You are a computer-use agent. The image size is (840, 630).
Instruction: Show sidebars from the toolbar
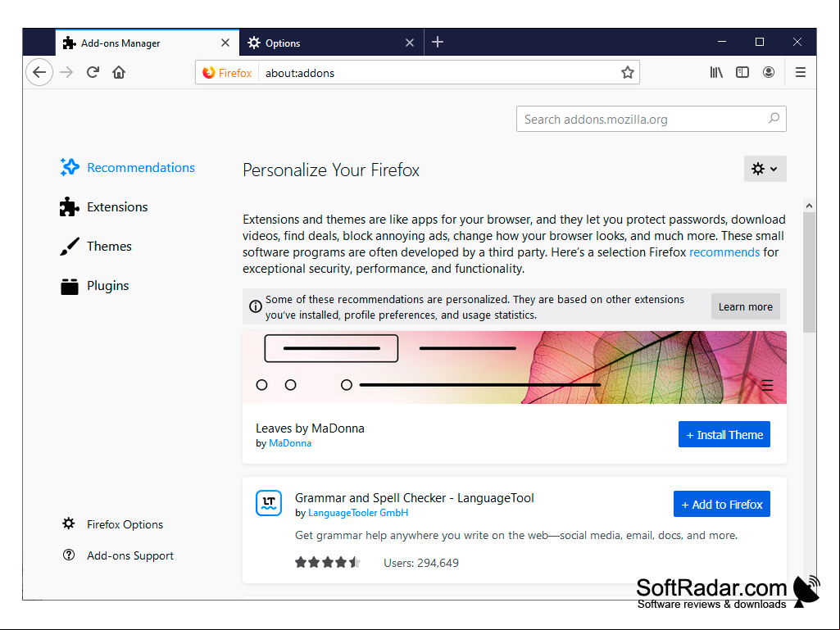(x=742, y=72)
